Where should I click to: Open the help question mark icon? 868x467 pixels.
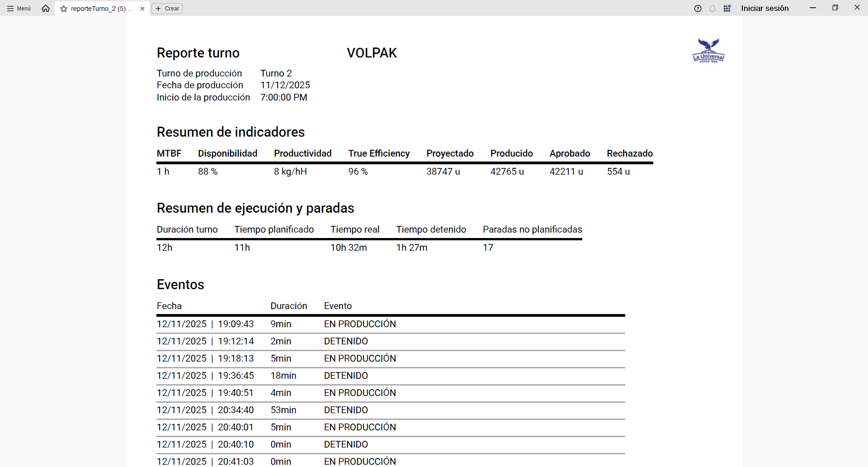(698, 9)
